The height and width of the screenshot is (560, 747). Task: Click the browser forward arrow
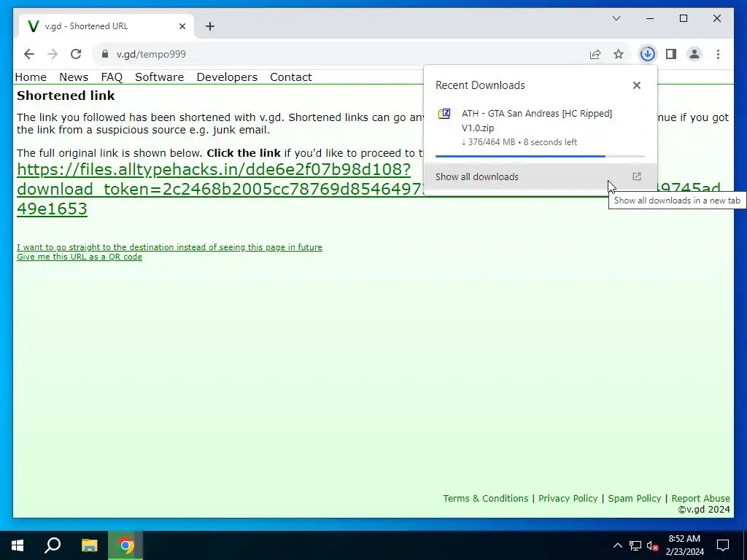pos(53,54)
